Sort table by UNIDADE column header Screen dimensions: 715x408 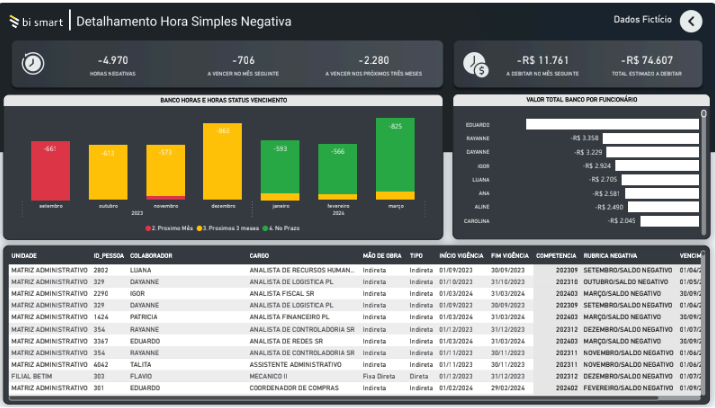point(24,256)
